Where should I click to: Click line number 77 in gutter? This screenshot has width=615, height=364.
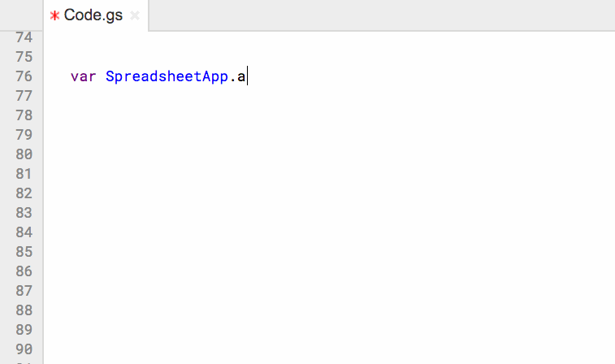24,96
